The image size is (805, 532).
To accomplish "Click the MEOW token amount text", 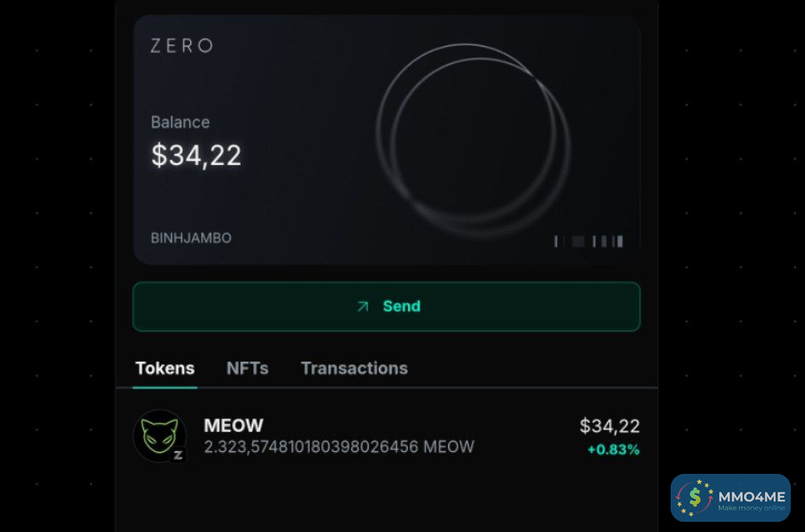I will [339, 447].
